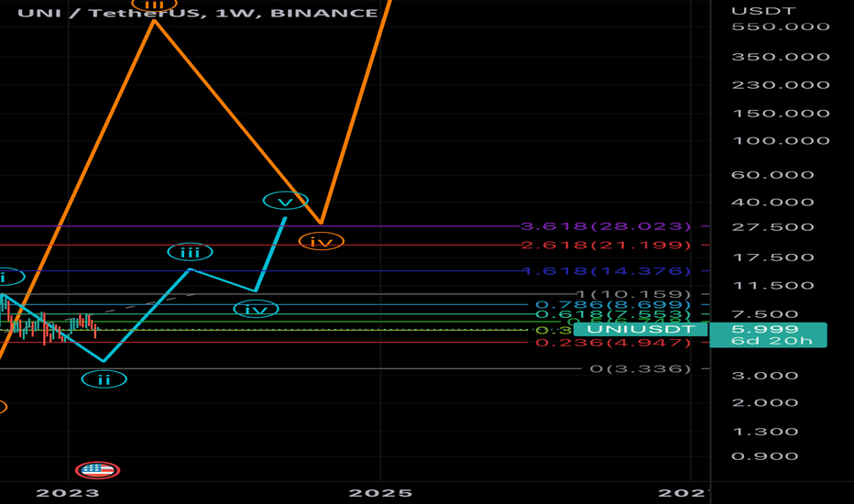Click the 2.618(21.199) Fibonacci level label
The image size is (854, 504).
606,246
